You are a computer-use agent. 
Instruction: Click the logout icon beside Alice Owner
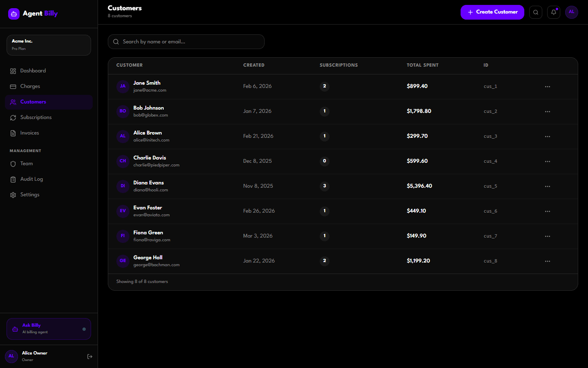90,357
